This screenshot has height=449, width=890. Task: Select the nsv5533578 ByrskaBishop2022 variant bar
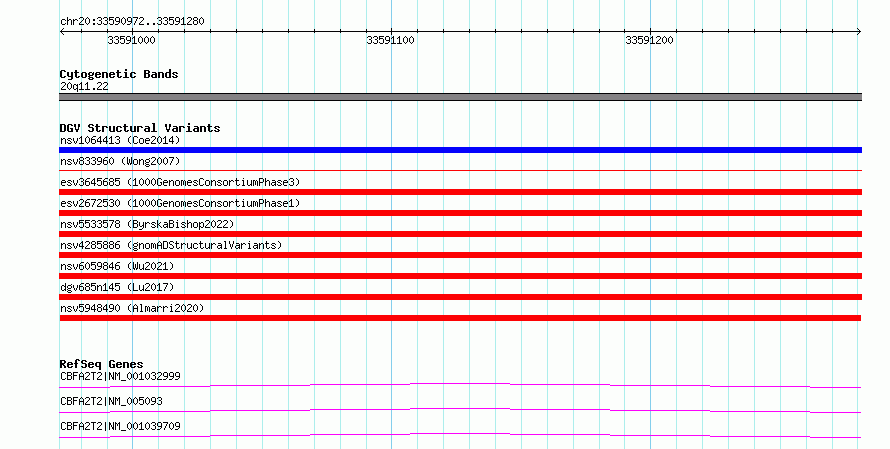[460, 234]
